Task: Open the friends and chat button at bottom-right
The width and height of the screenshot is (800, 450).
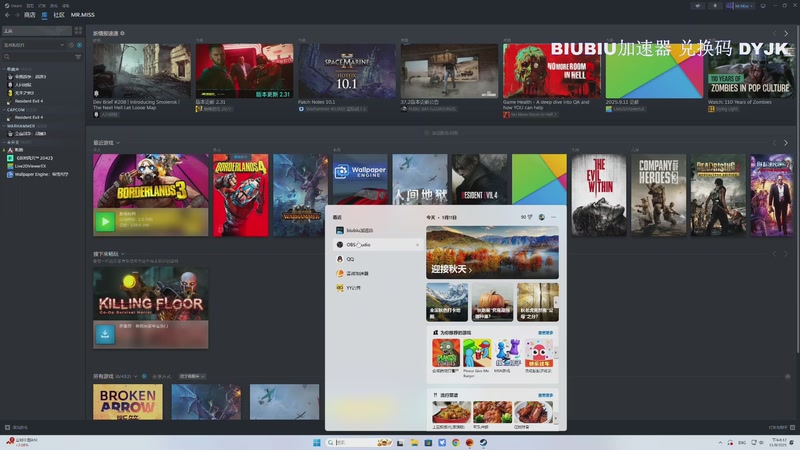Action: (x=781, y=428)
